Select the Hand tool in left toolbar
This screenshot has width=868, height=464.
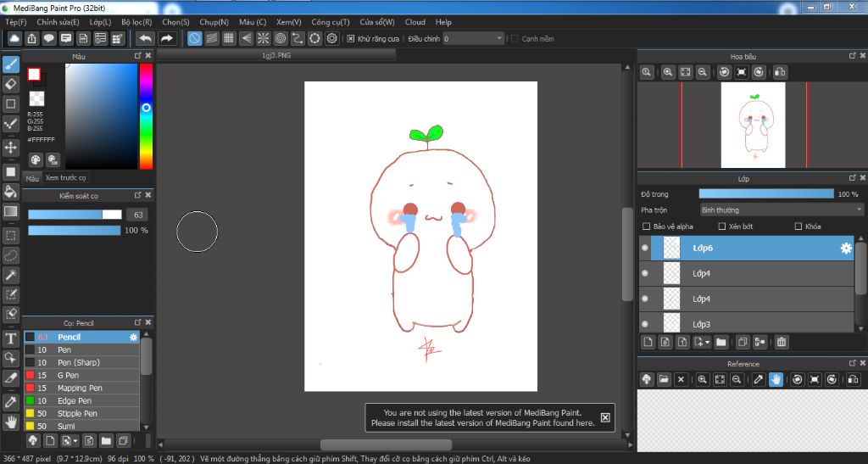click(x=10, y=422)
